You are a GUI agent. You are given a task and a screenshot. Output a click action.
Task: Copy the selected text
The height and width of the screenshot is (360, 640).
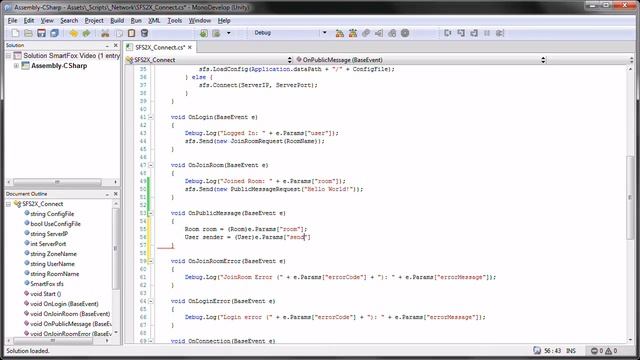click(x=119, y=33)
